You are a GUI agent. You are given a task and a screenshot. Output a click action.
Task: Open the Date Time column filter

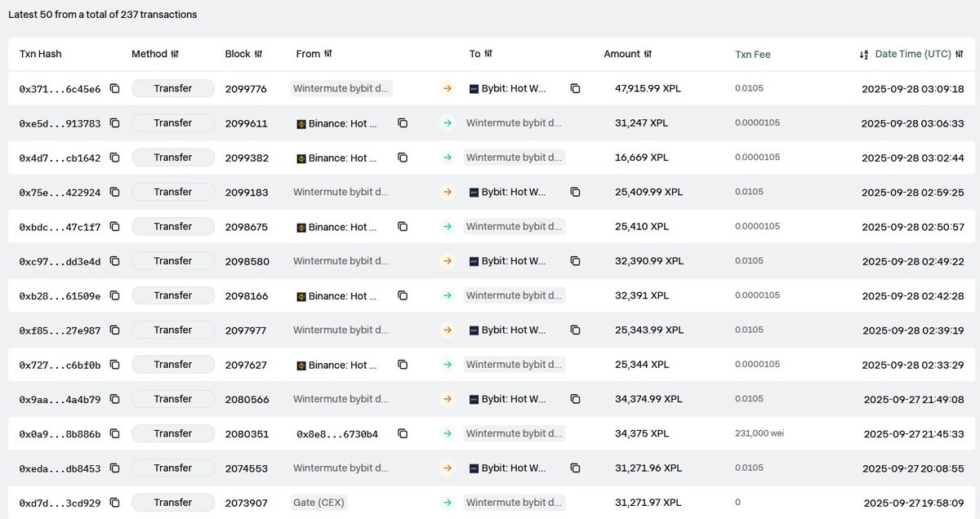tap(959, 54)
